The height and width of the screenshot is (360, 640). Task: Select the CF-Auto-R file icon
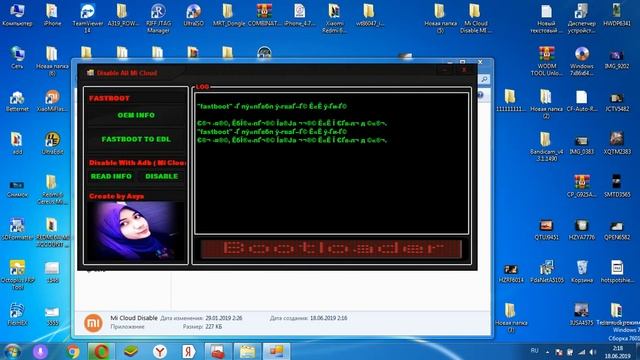tap(582, 101)
